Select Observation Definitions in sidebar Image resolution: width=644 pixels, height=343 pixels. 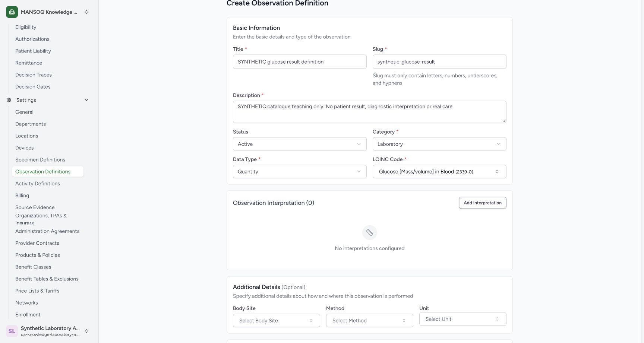[x=48, y=172]
